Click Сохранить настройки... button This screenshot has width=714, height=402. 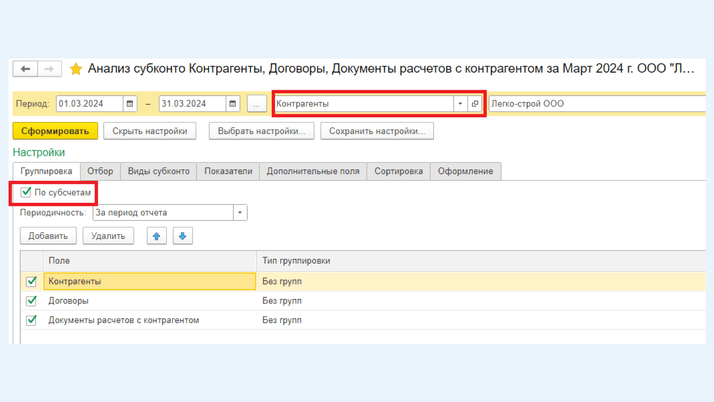coord(377,131)
